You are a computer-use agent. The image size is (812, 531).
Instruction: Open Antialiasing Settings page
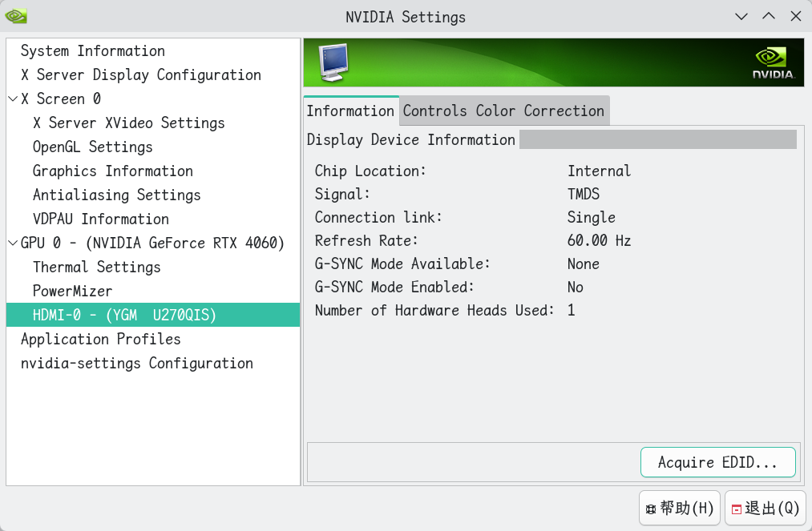[x=116, y=195]
